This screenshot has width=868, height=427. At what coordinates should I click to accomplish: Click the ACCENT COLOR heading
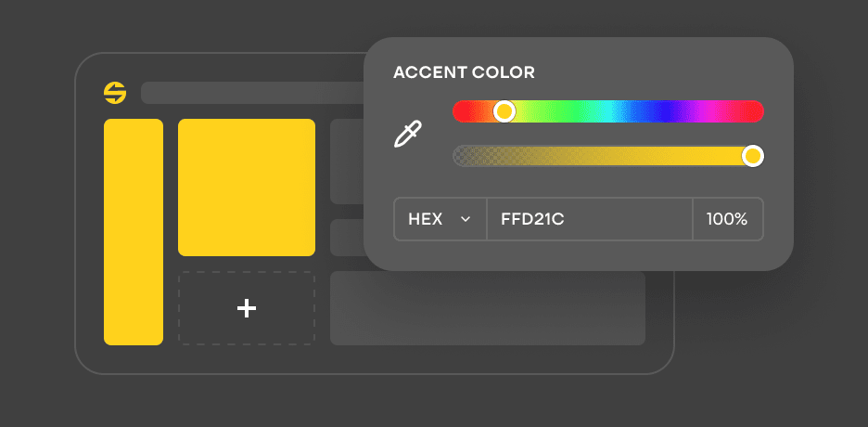tap(464, 72)
